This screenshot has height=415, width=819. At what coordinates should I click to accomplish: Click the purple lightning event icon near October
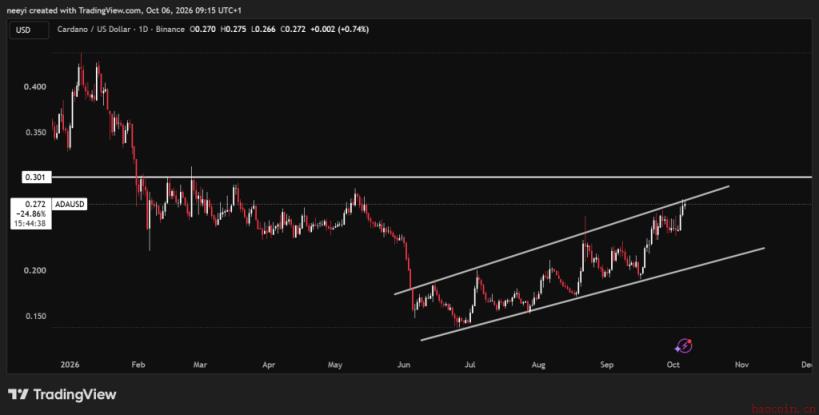pyautogui.click(x=684, y=345)
